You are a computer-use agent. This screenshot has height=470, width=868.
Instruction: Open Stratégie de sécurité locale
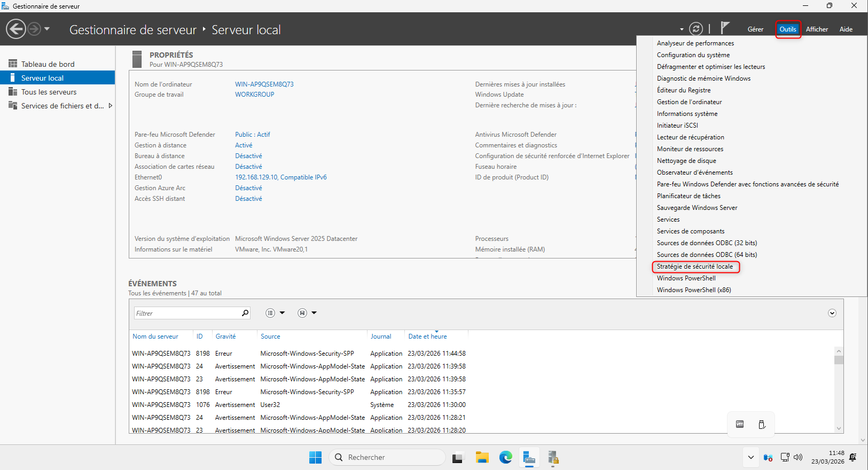tap(695, 267)
